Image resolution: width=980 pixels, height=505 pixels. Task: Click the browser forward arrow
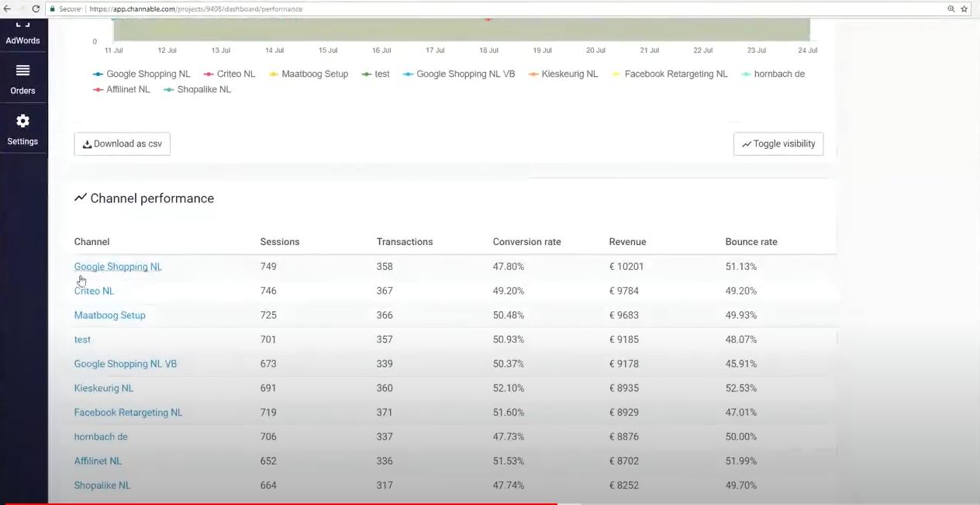(x=21, y=9)
